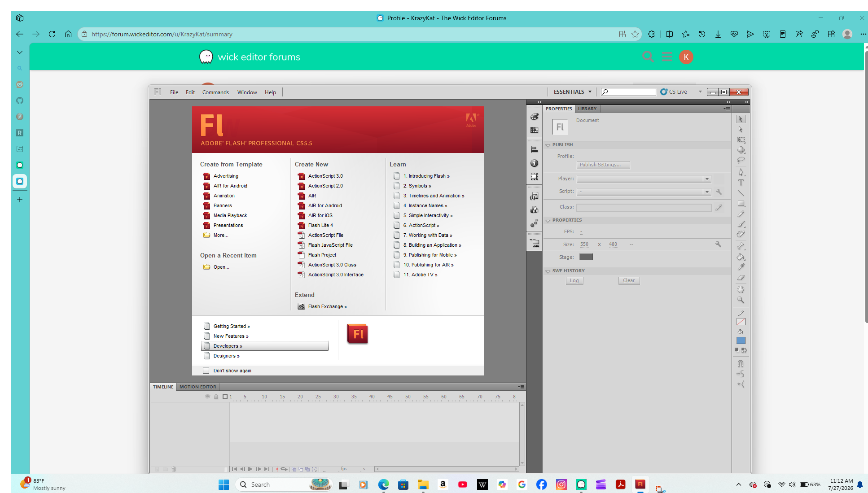
Task: Collapse the SWF HISTORY section
Action: click(x=548, y=271)
